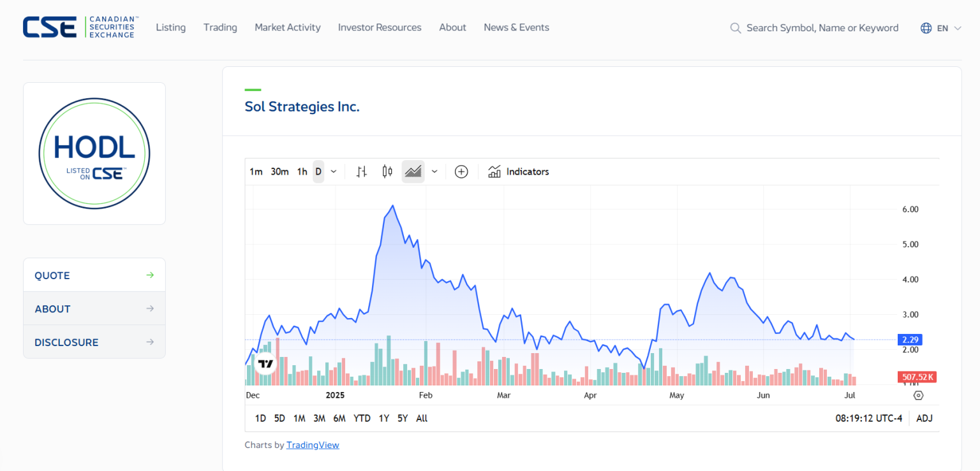
Task: Click the search magnifier icon
Action: (x=736, y=28)
